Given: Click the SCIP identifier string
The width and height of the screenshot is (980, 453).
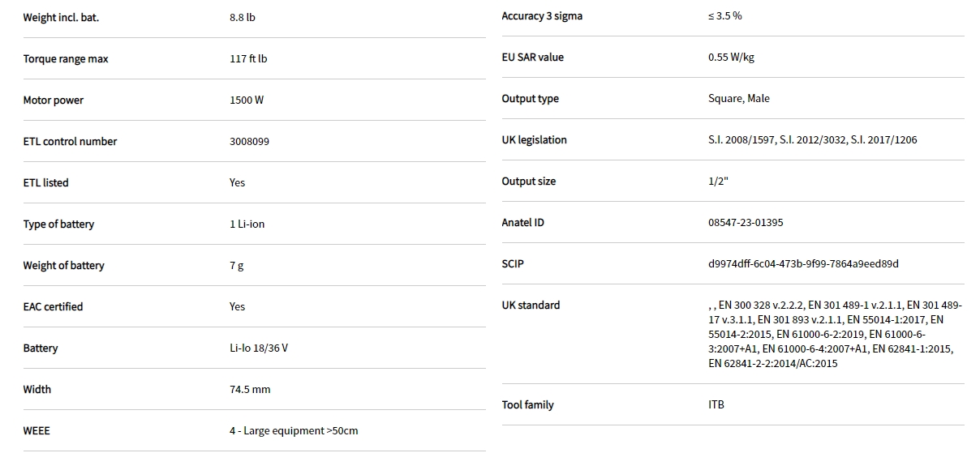Looking at the screenshot, I should [803, 264].
